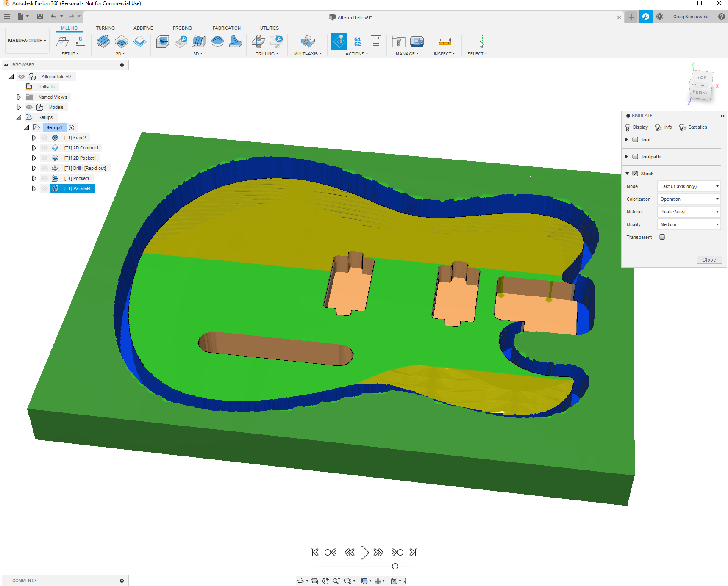Open the Info tab in Simulate
Image resolution: width=728 pixels, height=586 pixels.
point(664,127)
